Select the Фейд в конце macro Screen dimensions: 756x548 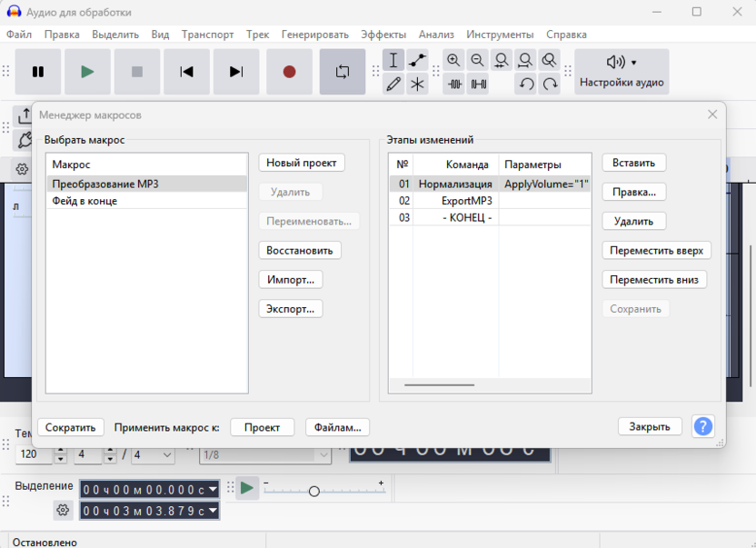click(x=85, y=201)
